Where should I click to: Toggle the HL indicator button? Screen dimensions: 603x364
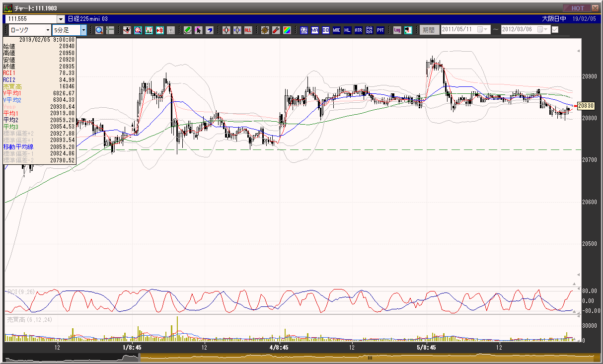(x=347, y=30)
